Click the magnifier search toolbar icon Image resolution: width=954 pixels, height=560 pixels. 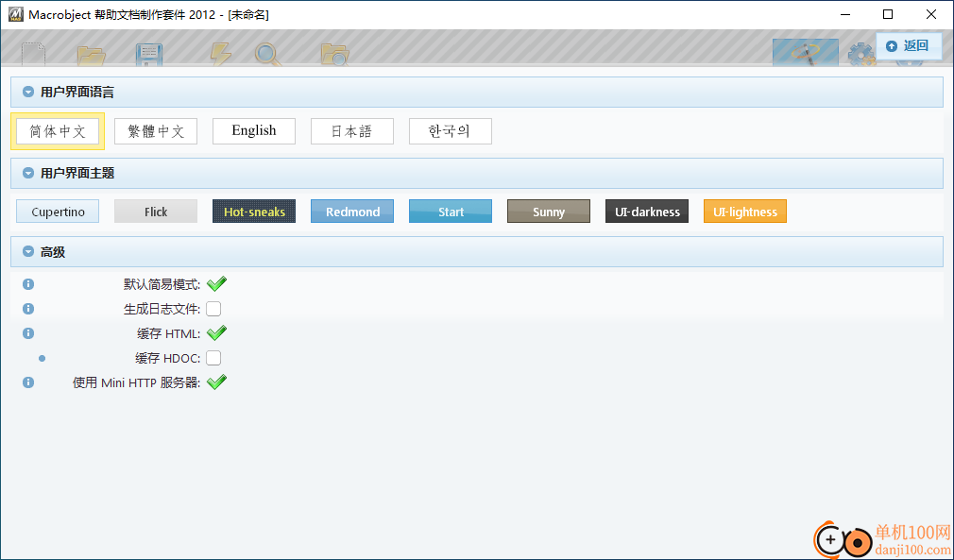[267, 54]
